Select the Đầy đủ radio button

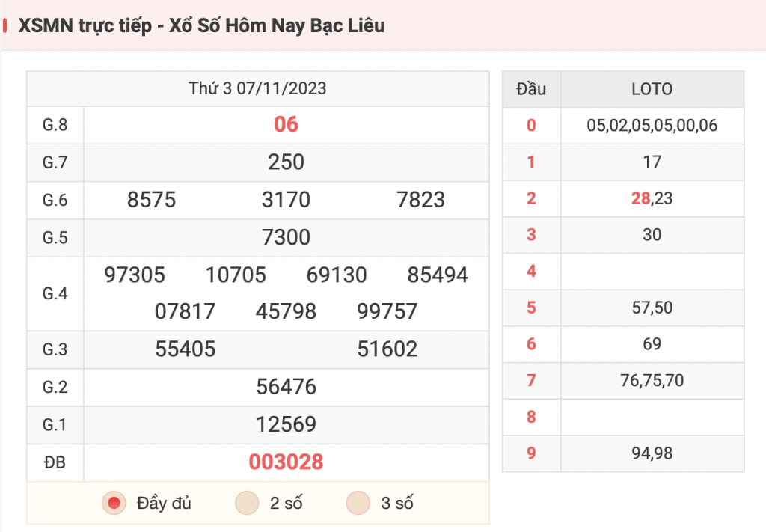[x=114, y=503]
